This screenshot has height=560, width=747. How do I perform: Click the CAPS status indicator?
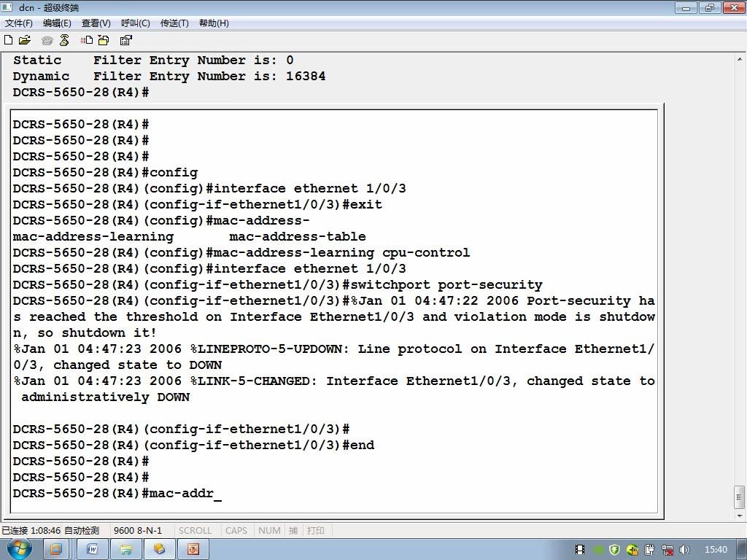[x=236, y=531]
